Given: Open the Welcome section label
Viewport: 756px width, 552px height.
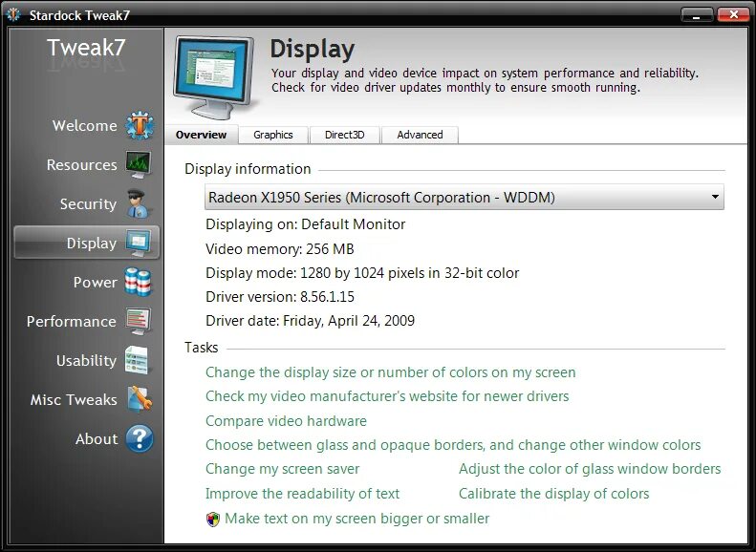Looking at the screenshot, I should point(85,126).
